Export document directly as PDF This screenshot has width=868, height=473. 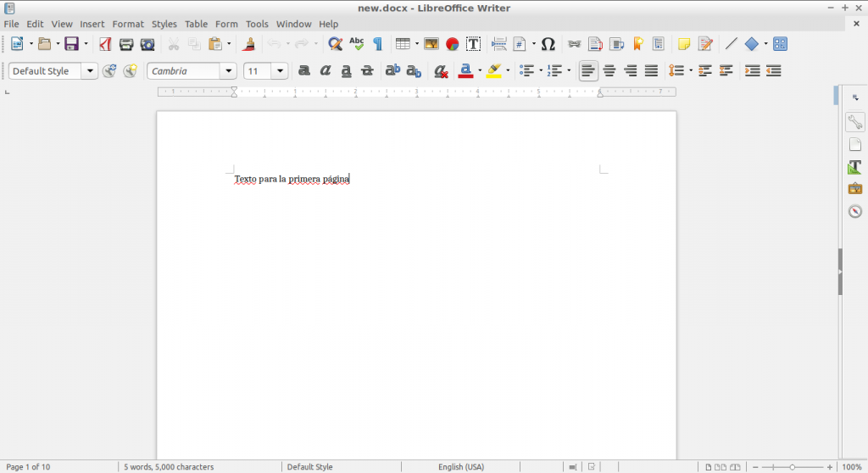tap(105, 44)
